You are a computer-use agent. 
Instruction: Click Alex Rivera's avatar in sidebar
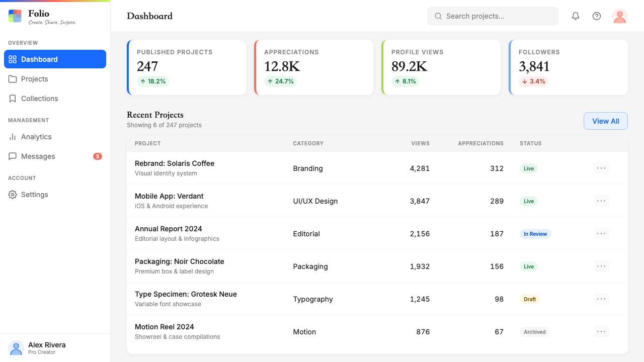tap(16, 348)
